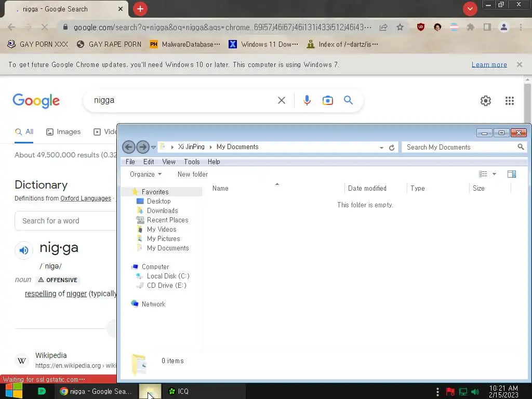The width and height of the screenshot is (532, 399).
Task: Select the All results tab
Action: [24, 131]
